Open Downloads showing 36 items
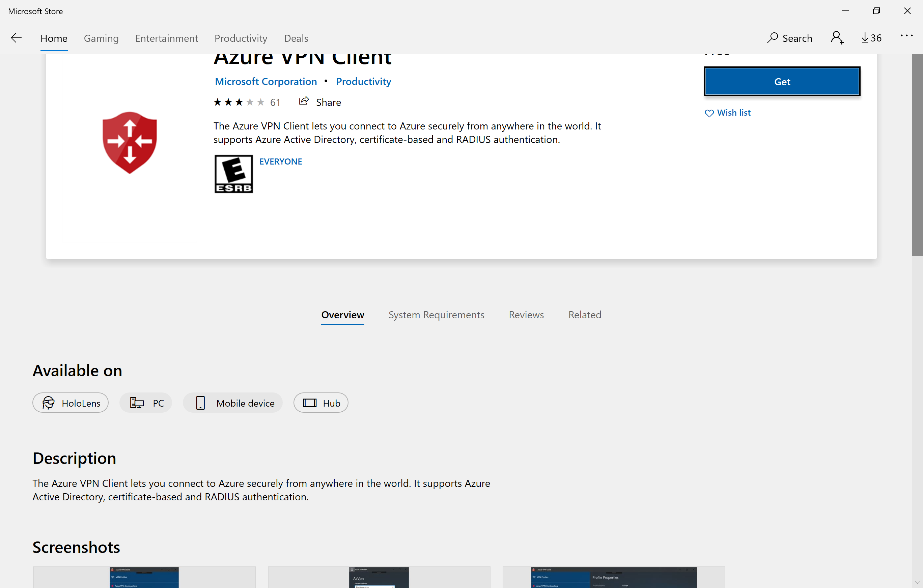This screenshot has height=588, width=923. pyautogui.click(x=871, y=38)
